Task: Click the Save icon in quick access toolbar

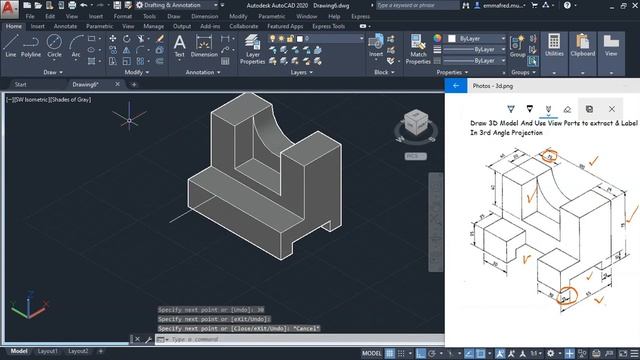Action: [117, 5]
